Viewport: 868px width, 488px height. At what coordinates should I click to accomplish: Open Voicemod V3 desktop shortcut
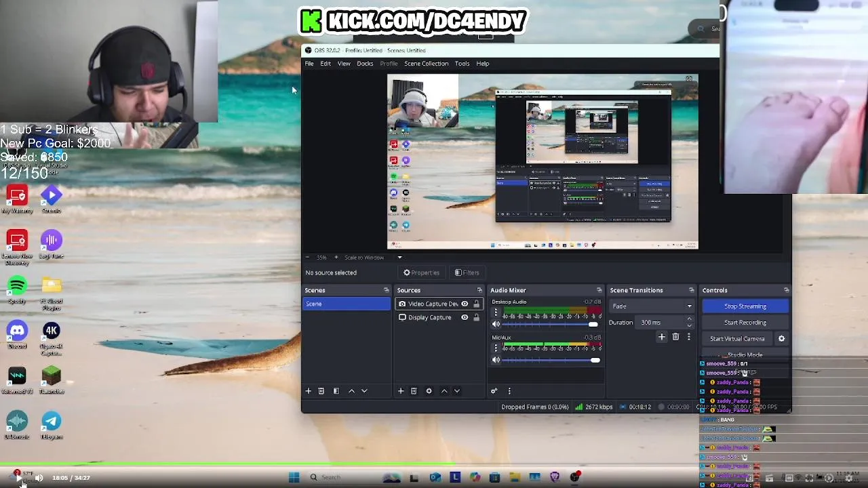17,380
